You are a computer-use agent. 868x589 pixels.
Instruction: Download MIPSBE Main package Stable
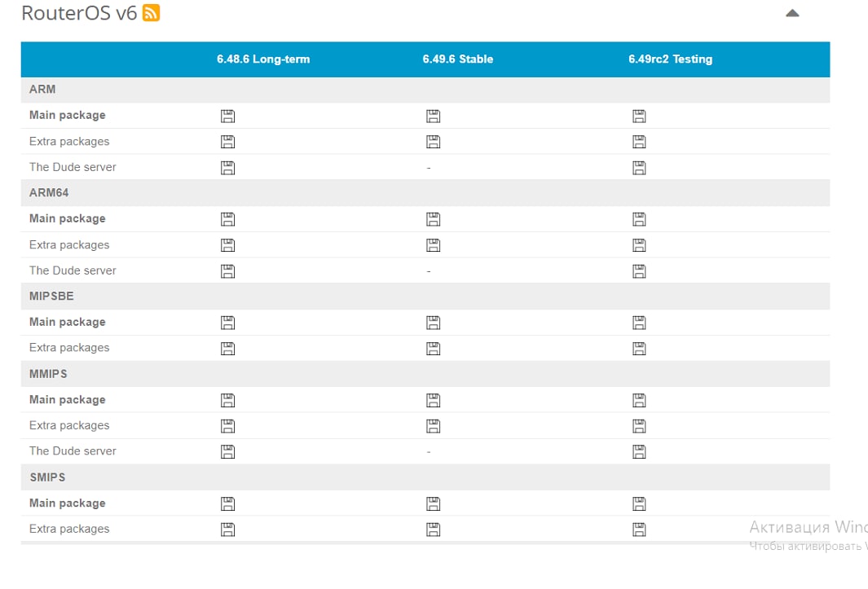[x=434, y=323]
